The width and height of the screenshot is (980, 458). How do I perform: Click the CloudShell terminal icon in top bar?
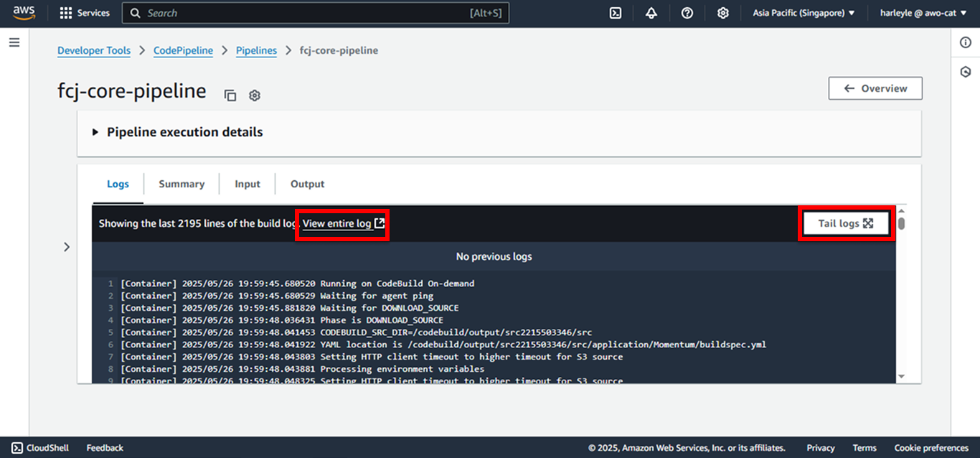pos(615,13)
